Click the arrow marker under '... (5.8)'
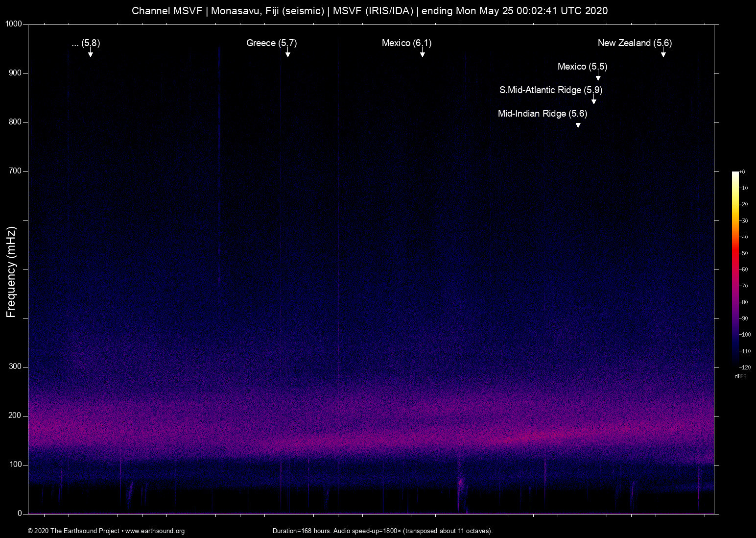 90,53
